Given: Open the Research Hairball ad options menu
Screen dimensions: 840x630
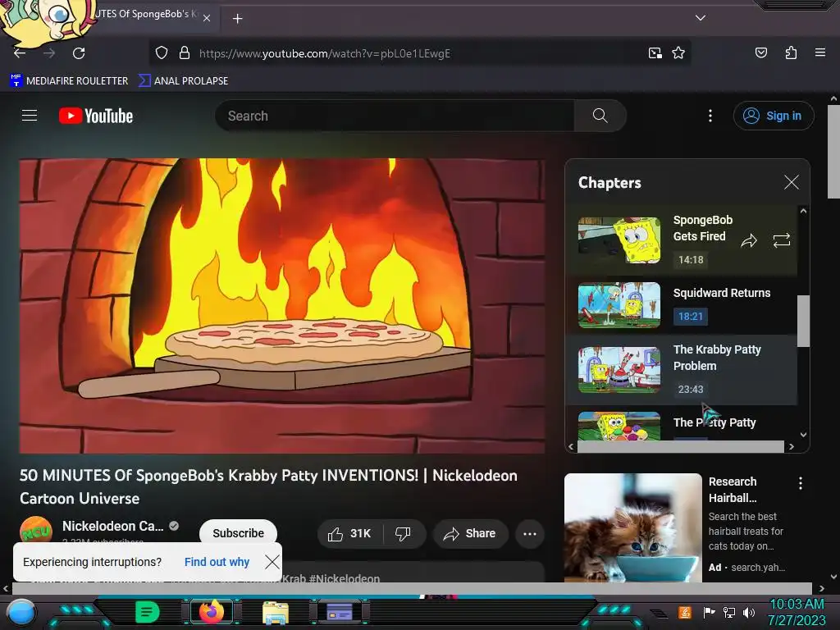Looking at the screenshot, I should (x=801, y=483).
